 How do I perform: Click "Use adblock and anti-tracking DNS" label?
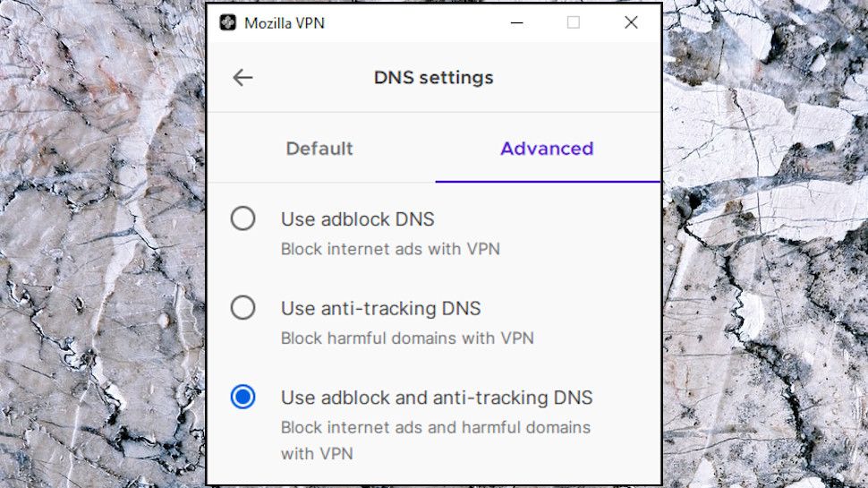tap(437, 397)
